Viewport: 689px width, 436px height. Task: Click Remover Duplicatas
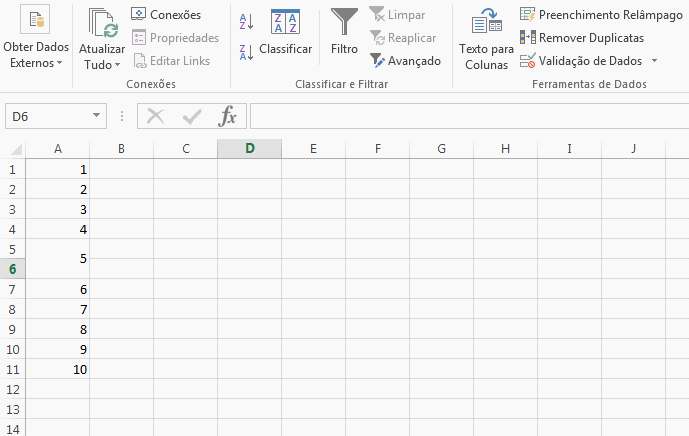pyautogui.click(x=582, y=37)
